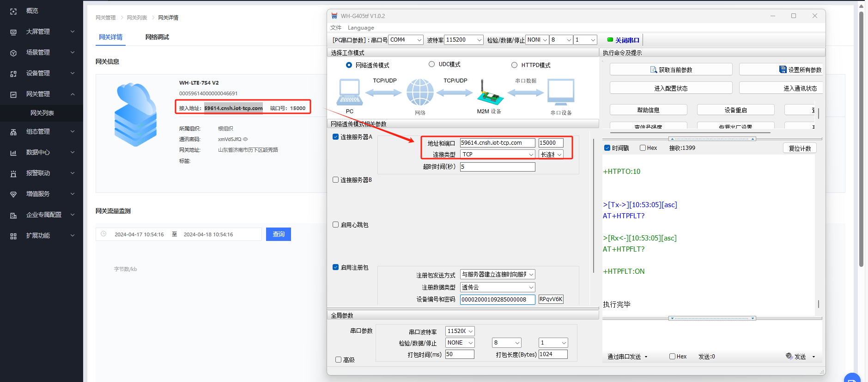868x382 pixels.
Task: Click the calendar clock icon in date range
Action: [x=103, y=234]
